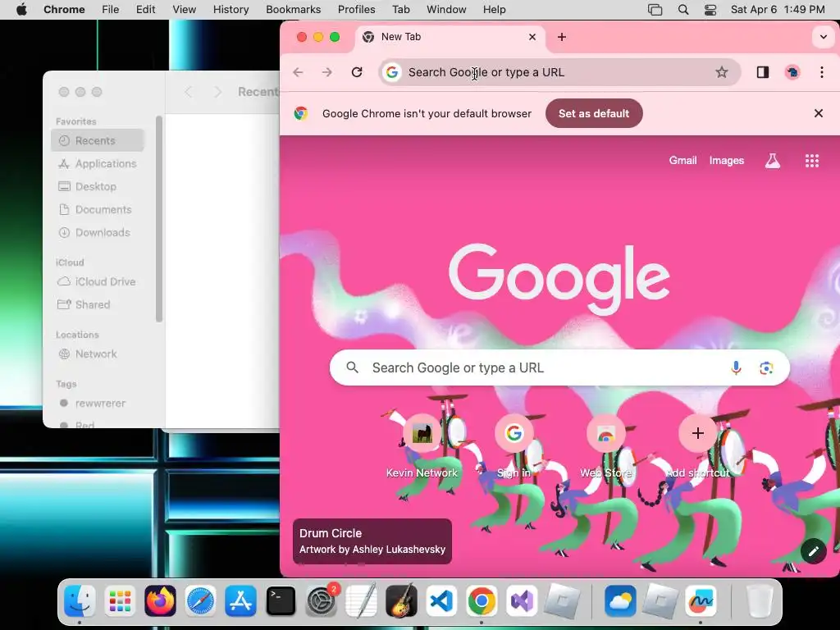This screenshot has width=840, height=630.
Task: Search by image with Lens icon
Action: pyautogui.click(x=766, y=368)
